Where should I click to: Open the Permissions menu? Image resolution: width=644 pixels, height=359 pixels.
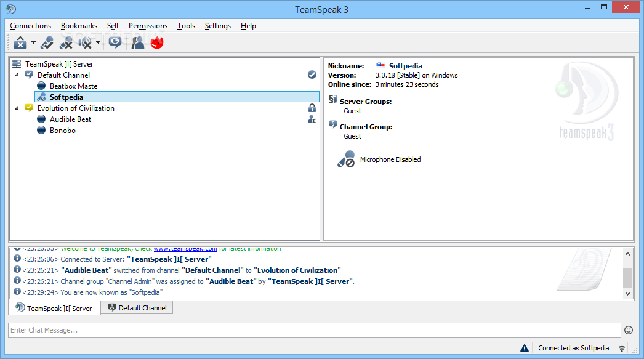pyautogui.click(x=148, y=26)
